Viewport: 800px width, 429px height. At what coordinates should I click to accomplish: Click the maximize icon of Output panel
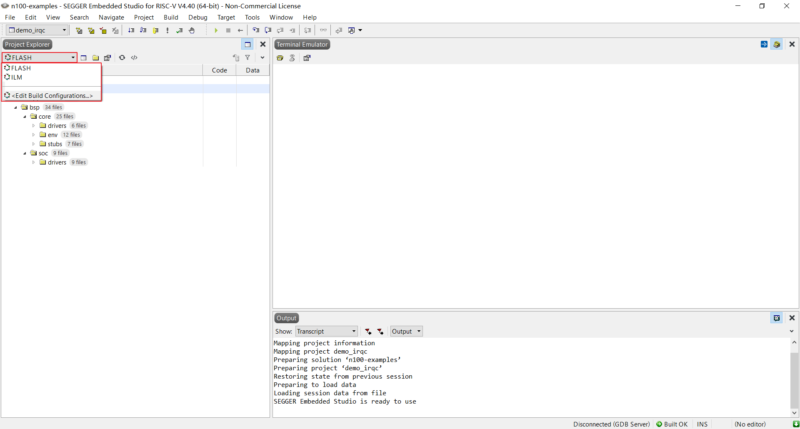776,318
